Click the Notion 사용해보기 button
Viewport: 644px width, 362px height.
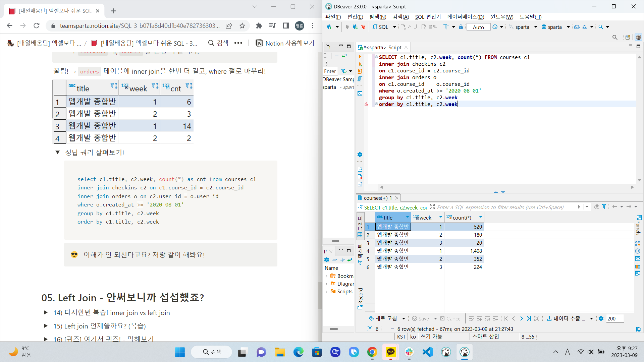click(x=285, y=43)
